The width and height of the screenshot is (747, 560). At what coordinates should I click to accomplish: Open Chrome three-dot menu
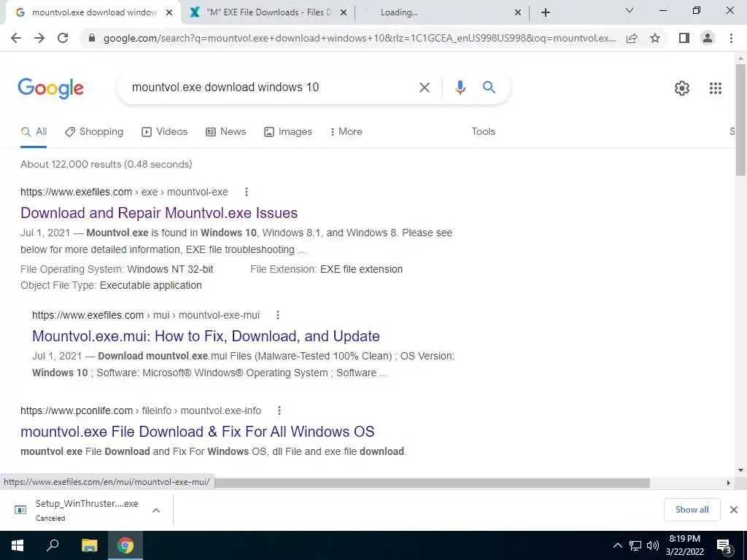(731, 38)
